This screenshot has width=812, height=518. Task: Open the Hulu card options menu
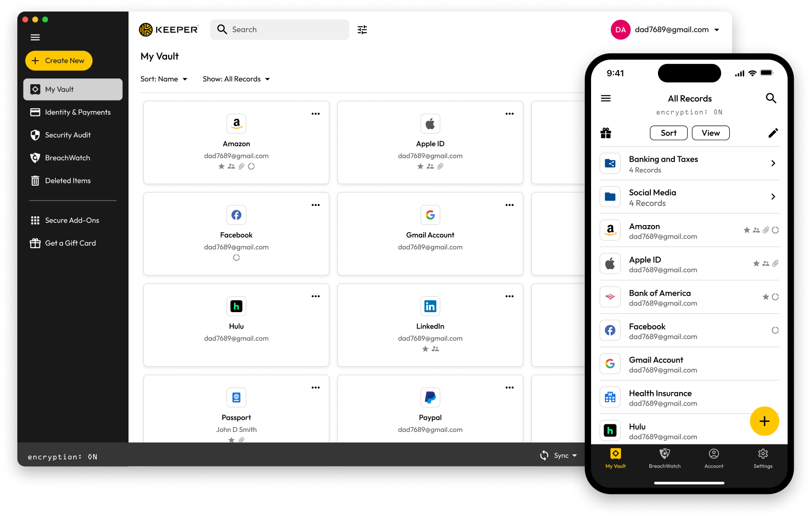point(316,296)
